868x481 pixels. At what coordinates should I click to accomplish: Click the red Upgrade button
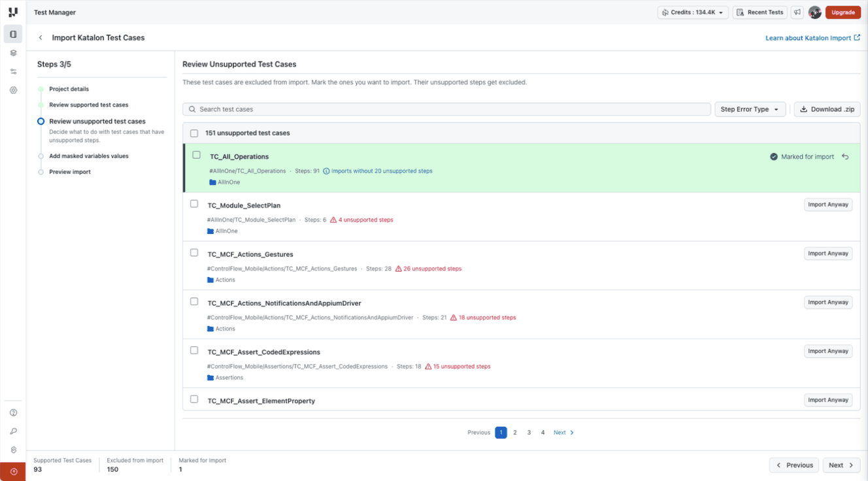(x=843, y=12)
